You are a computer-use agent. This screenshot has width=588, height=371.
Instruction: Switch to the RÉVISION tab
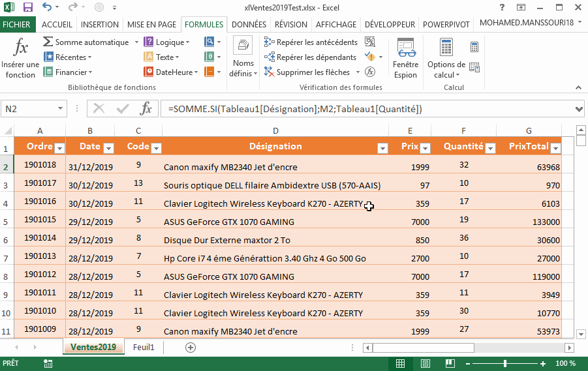(x=291, y=24)
